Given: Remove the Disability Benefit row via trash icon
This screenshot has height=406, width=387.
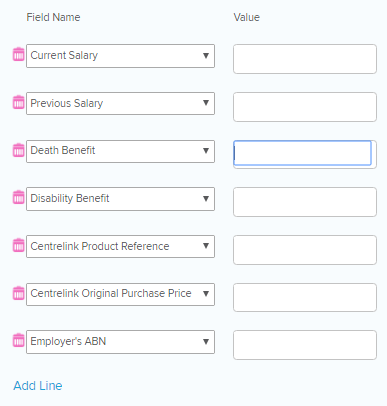Looking at the screenshot, I should [x=19, y=197].
